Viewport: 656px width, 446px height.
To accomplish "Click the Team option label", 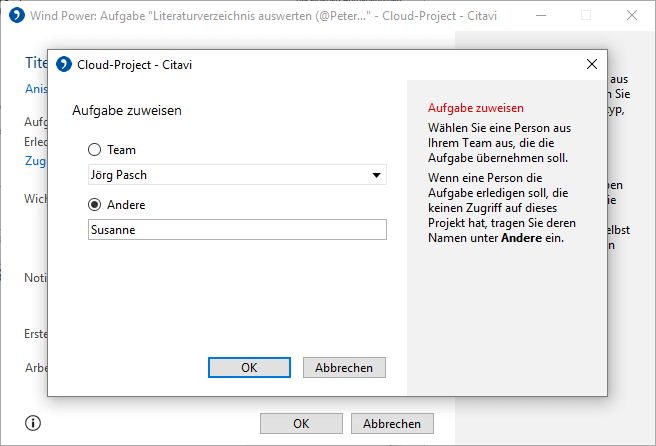I will click(121, 150).
